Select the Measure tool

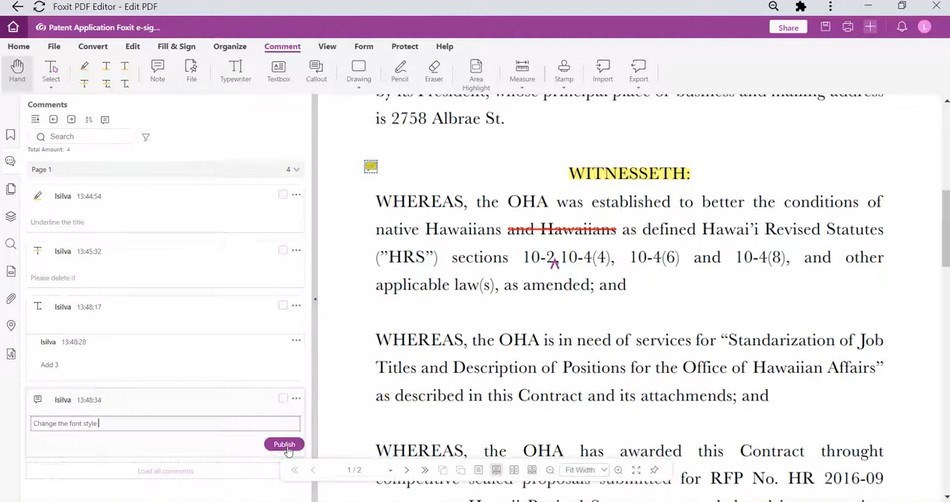coord(521,71)
